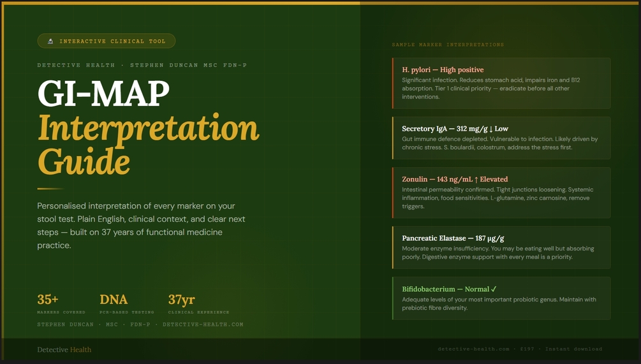Image resolution: width=641 pixels, height=364 pixels.
Task: Click the 'Stephen Duncan · MSc · FDN-P · detective-health.com' line
Action: pyautogui.click(x=140, y=324)
